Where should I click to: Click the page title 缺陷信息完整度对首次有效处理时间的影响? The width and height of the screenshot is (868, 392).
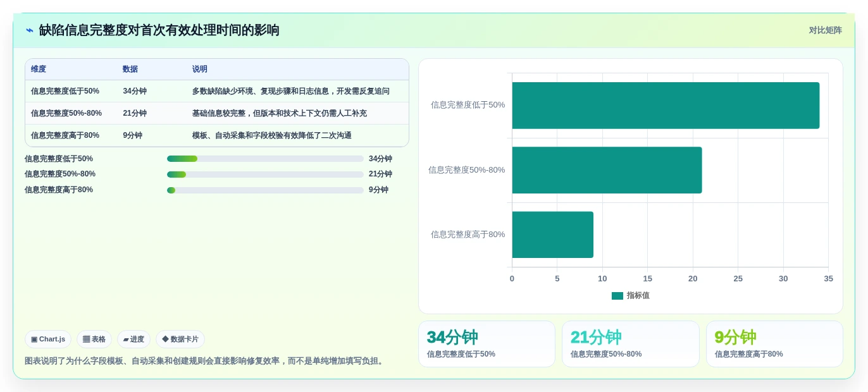(x=159, y=30)
